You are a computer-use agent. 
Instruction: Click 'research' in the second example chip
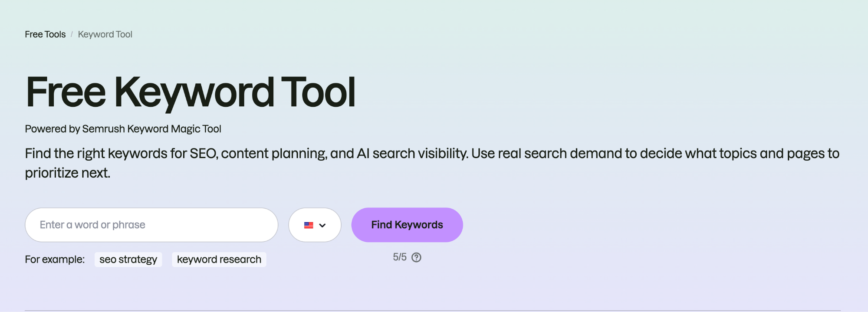click(x=240, y=259)
